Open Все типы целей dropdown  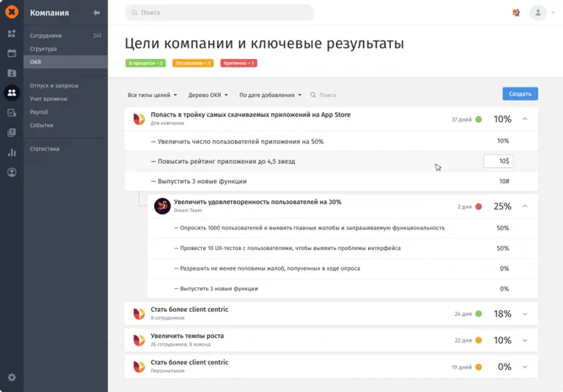[152, 95]
